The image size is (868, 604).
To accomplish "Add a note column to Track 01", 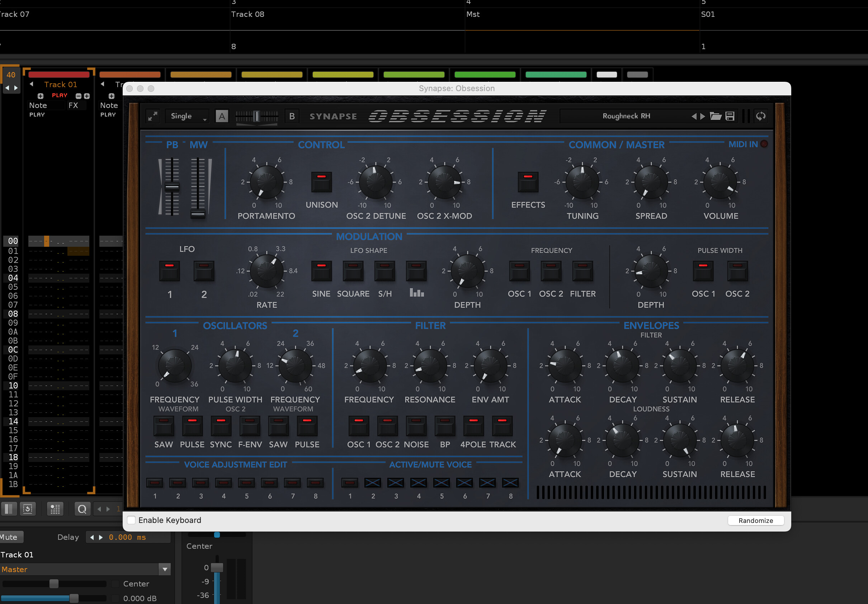I will pos(41,96).
